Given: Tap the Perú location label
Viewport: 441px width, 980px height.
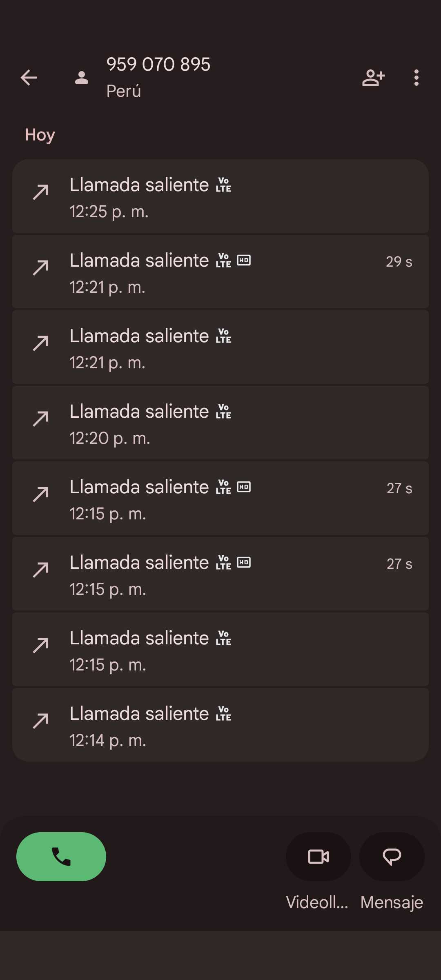Looking at the screenshot, I should 124,91.
